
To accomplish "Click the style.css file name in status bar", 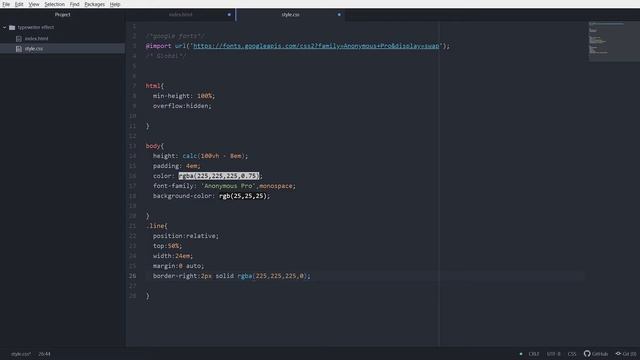I will (21, 354).
